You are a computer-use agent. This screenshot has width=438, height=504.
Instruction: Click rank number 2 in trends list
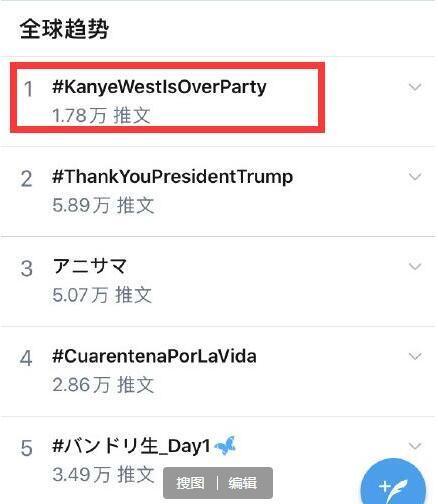(x=27, y=179)
